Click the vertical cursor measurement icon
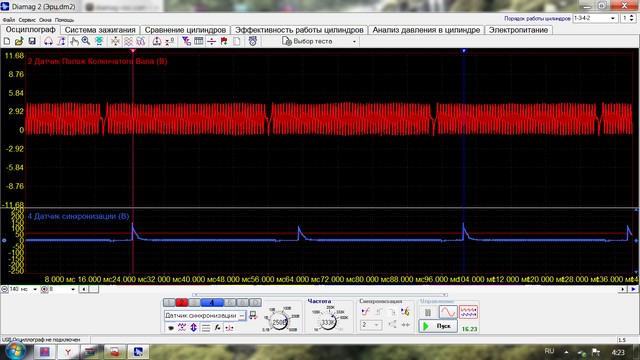640x360 pixels. [x=61, y=41]
